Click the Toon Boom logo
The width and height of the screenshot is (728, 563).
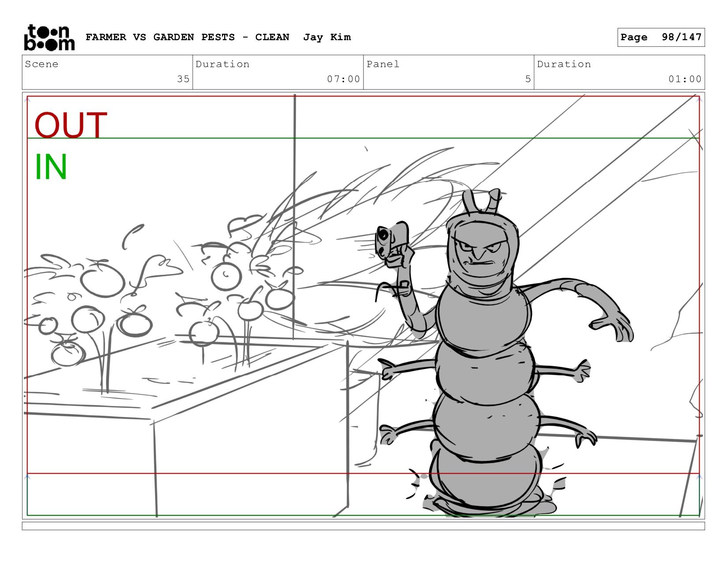[49, 38]
